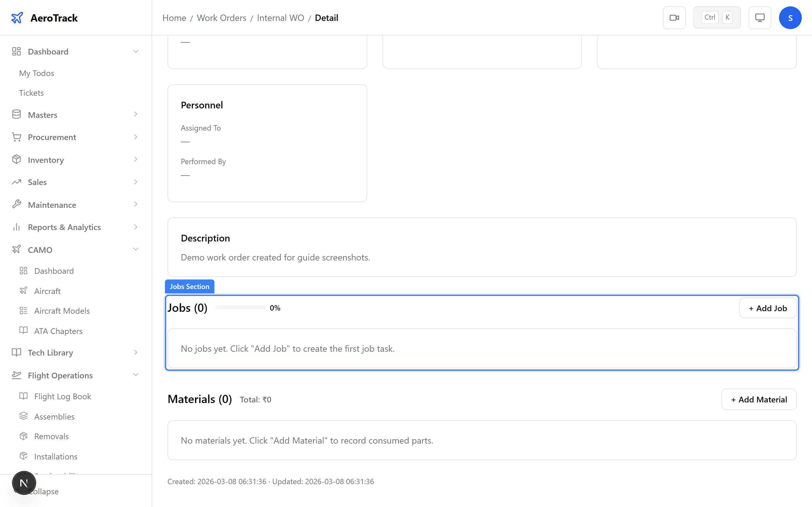
Task: Collapse the Dashboard section
Action: click(x=135, y=51)
